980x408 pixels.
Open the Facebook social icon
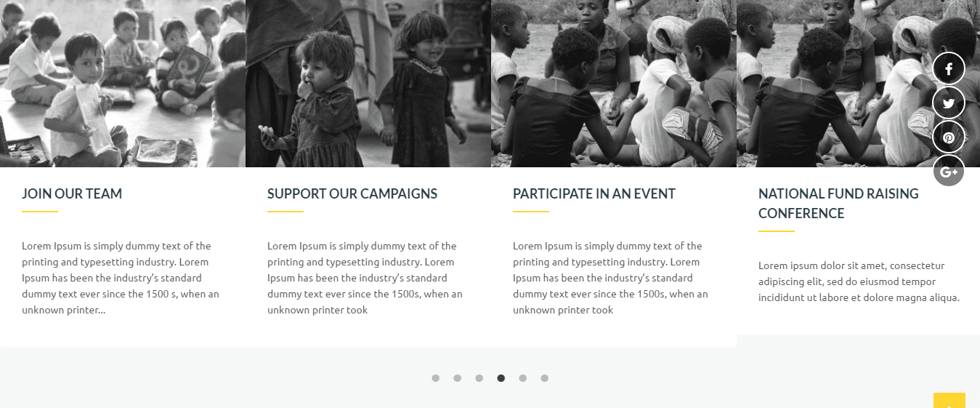pos(949,69)
